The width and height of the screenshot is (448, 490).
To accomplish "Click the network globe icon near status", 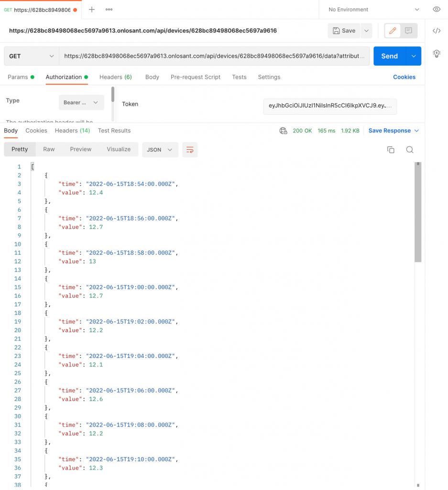I will (x=283, y=131).
